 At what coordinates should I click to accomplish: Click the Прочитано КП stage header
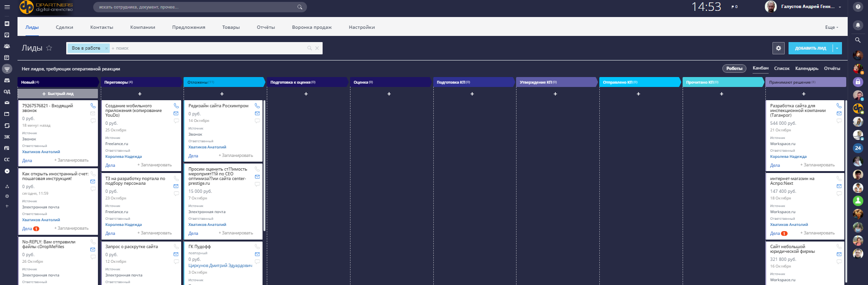tap(723, 82)
